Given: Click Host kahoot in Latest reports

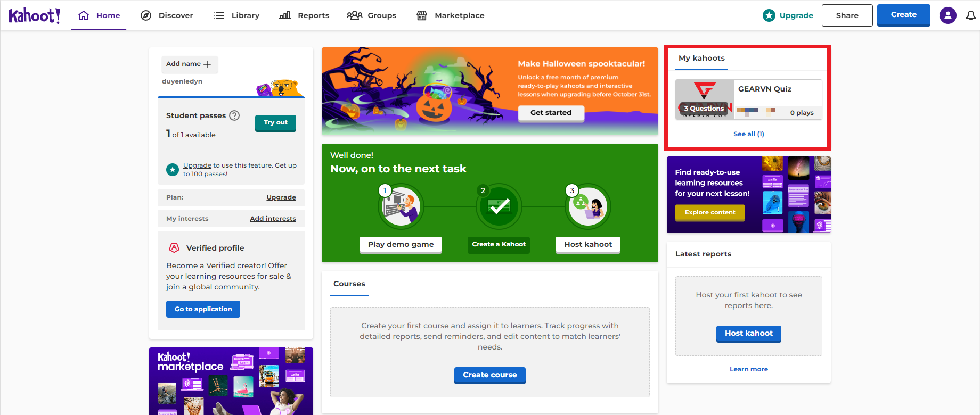Looking at the screenshot, I should (x=748, y=334).
